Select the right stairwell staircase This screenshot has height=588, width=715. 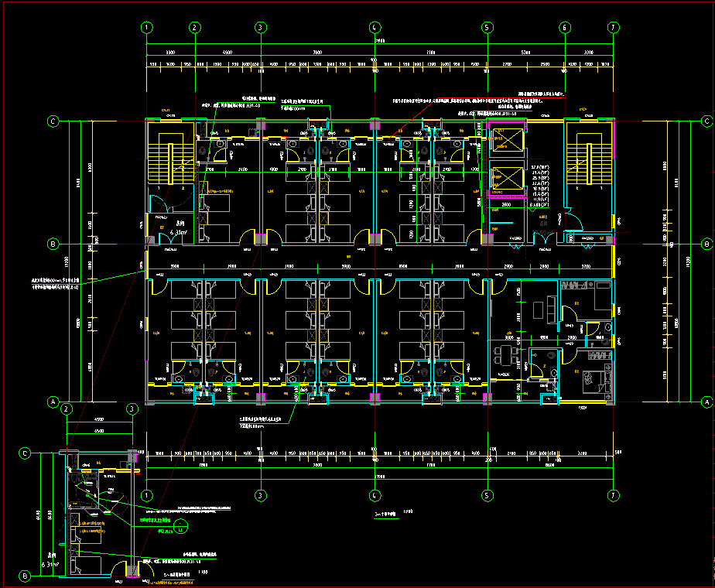point(587,162)
